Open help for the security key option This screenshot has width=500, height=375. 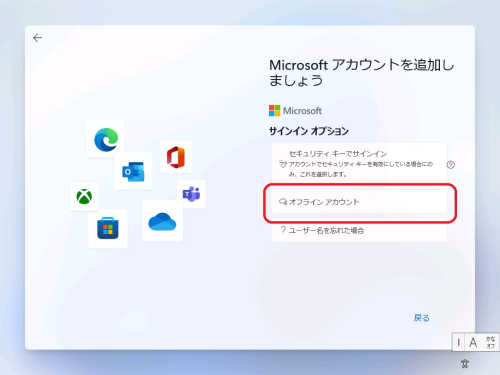[x=451, y=164]
